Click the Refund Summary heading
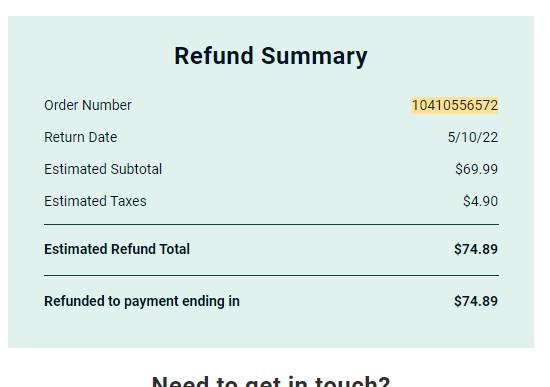Viewport: 550px width, 387px height. click(x=271, y=56)
